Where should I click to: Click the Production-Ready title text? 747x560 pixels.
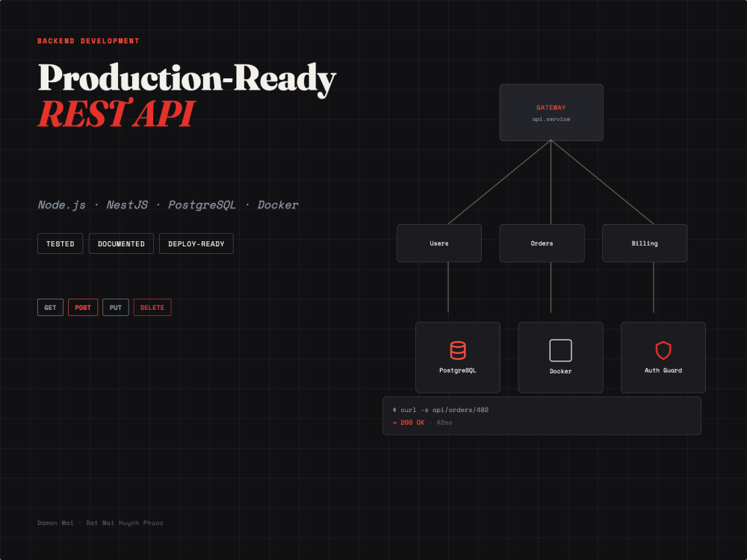pyautogui.click(x=187, y=79)
